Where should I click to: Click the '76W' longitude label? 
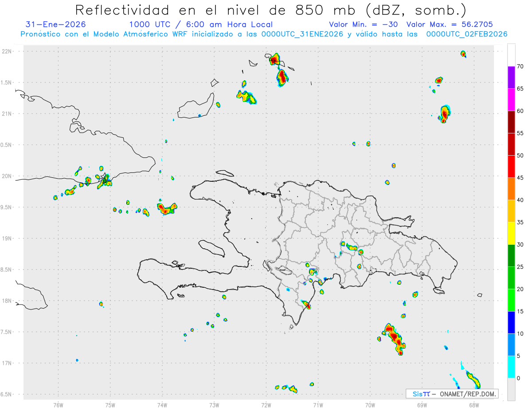point(58,405)
